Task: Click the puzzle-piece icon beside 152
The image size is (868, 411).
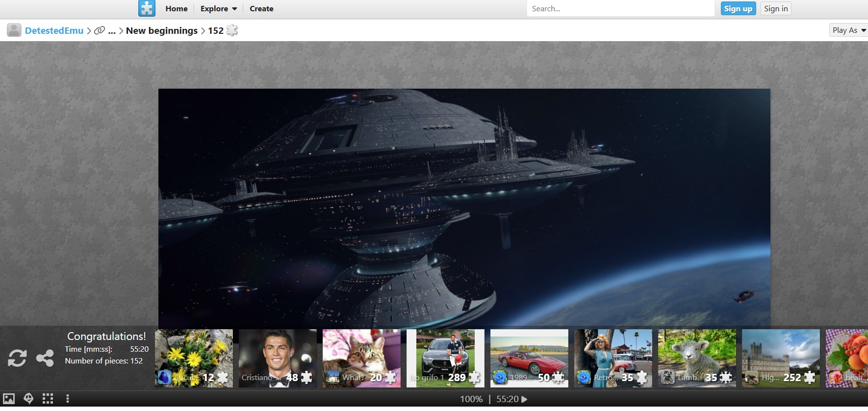Action: click(232, 30)
